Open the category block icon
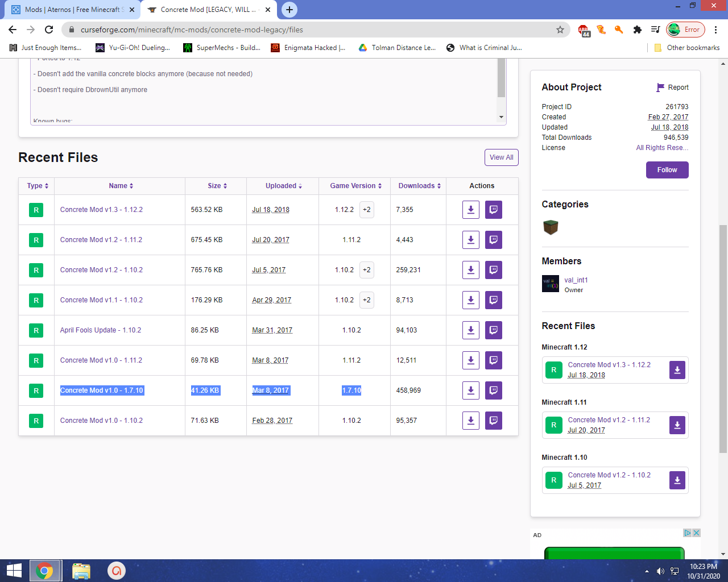This screenshot has width=728, height=582. [x=551, y=227]
